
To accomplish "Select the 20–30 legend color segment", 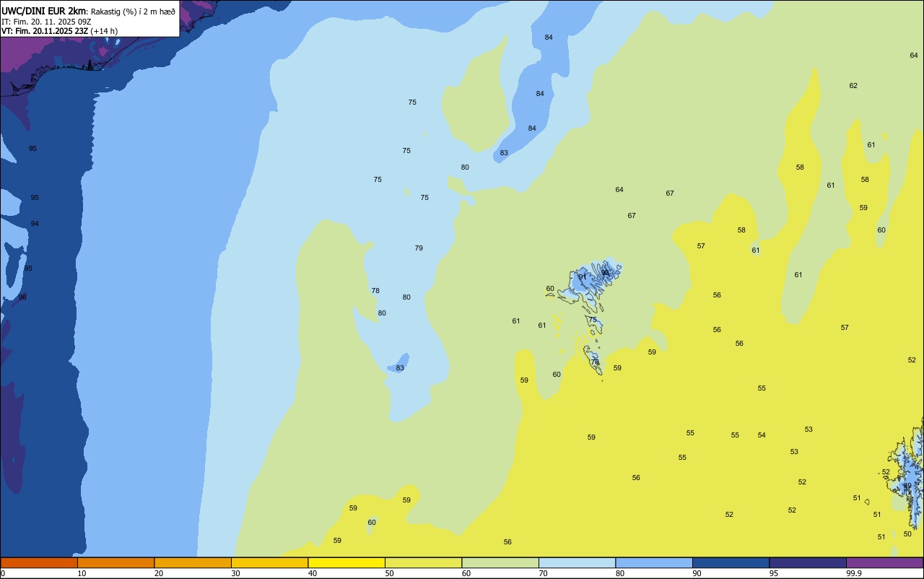I will coord(193,562).
